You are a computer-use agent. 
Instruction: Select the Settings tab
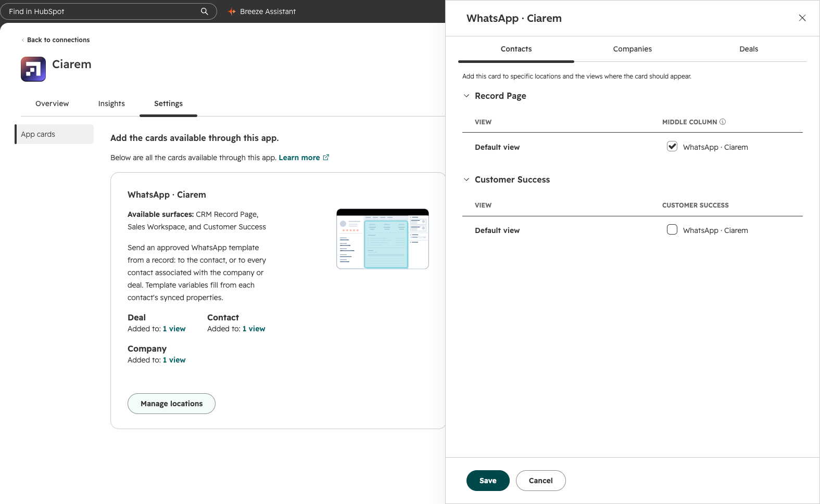(x=168, y=104)
